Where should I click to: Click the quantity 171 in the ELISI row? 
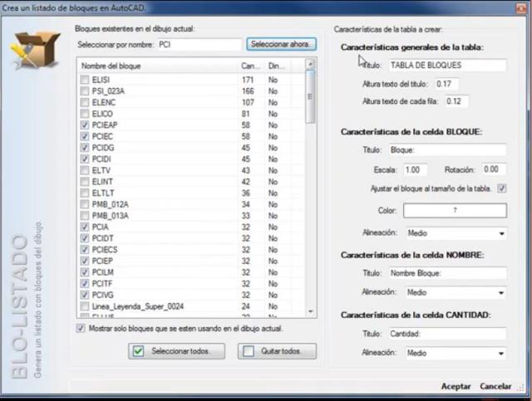[x=248, y=80]
